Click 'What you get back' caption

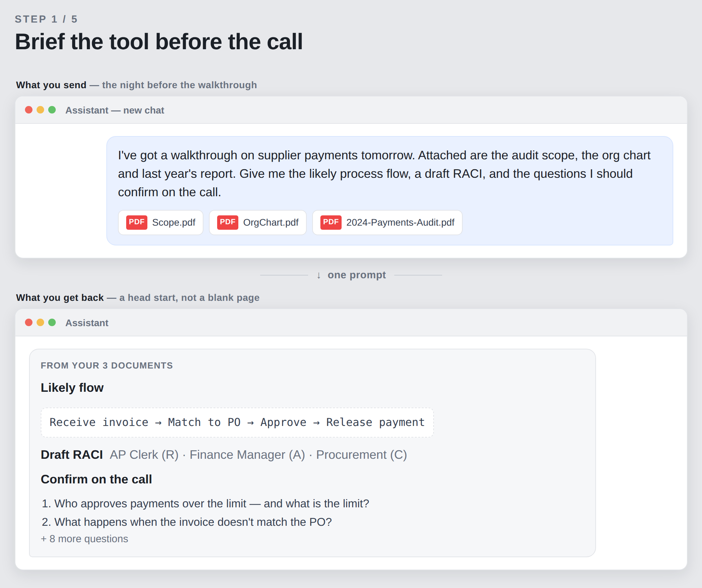tap(60, 297)
